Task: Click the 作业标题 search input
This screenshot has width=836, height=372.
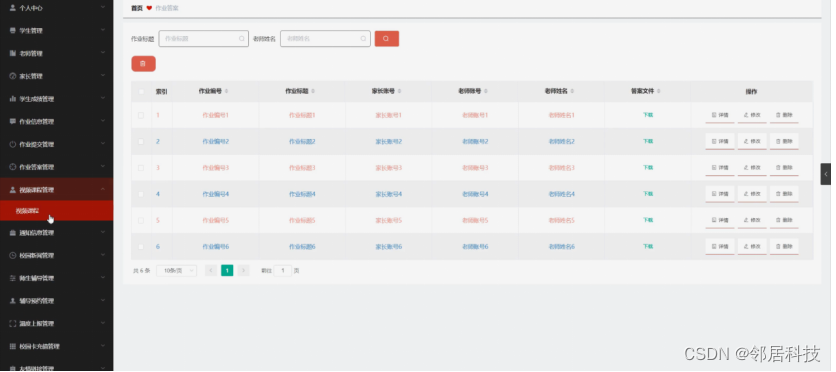Action: [203, 38]
